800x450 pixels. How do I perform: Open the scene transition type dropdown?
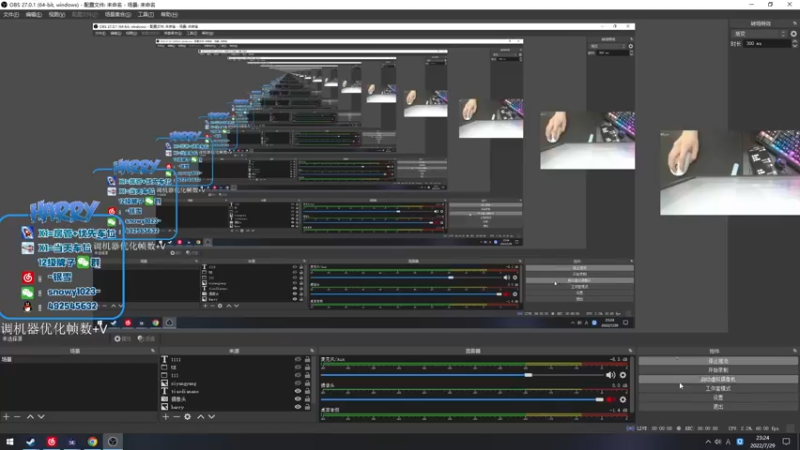click(759, 34)
